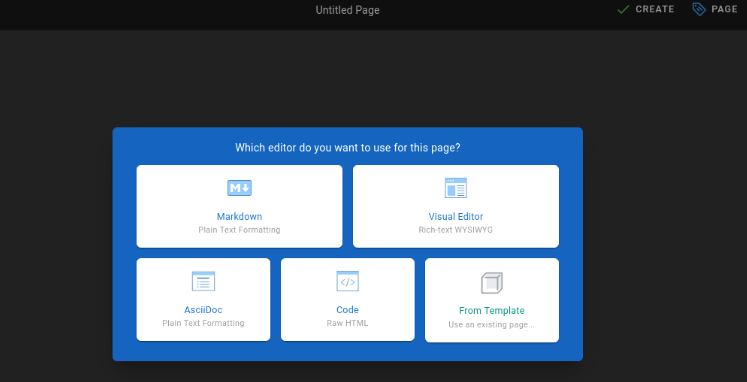Click the green checkmark icon beside Create
This screenshot has height=382, width=747.
(x=623, y=10)
